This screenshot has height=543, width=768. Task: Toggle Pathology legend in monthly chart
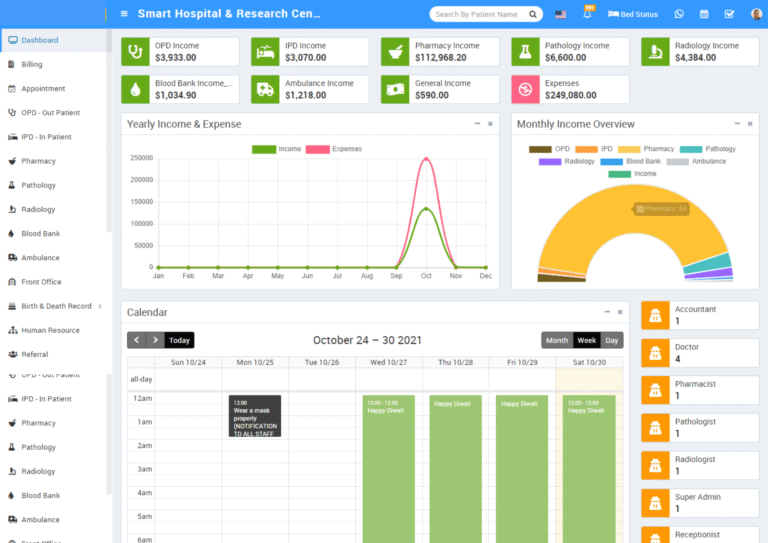(x=708, y=149)
